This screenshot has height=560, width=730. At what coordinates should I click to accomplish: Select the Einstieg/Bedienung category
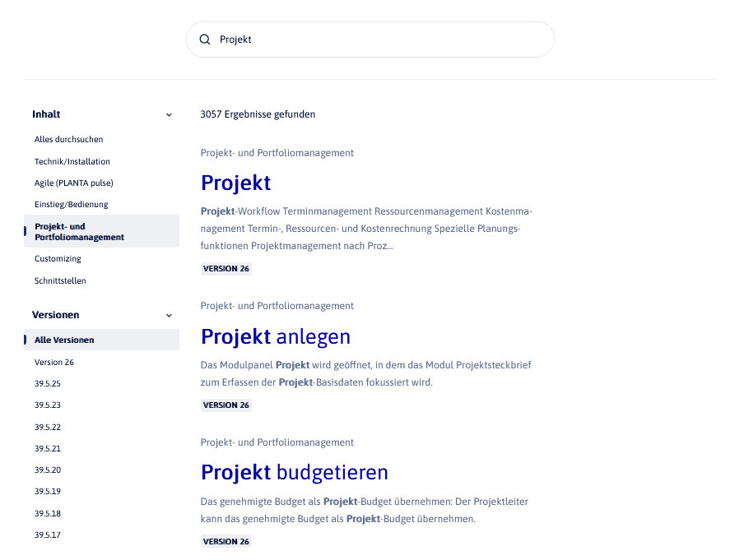pos(72,204)
